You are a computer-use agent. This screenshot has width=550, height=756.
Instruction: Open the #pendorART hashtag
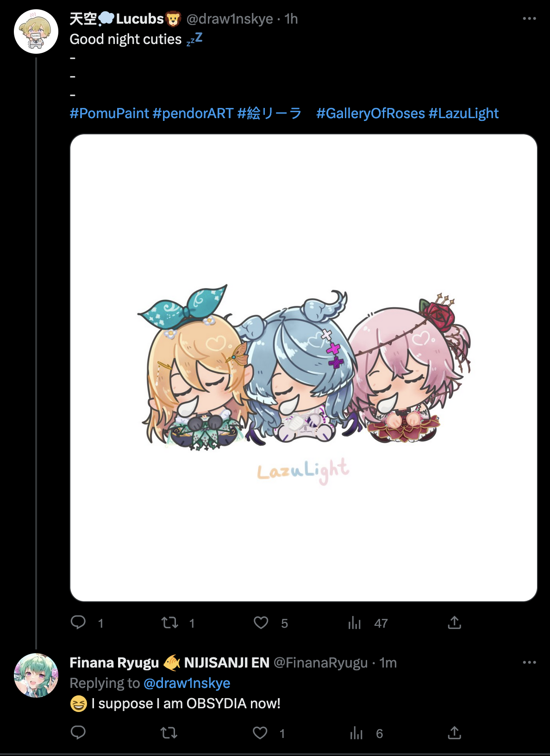pyautogui.click(x=193, y=113)
